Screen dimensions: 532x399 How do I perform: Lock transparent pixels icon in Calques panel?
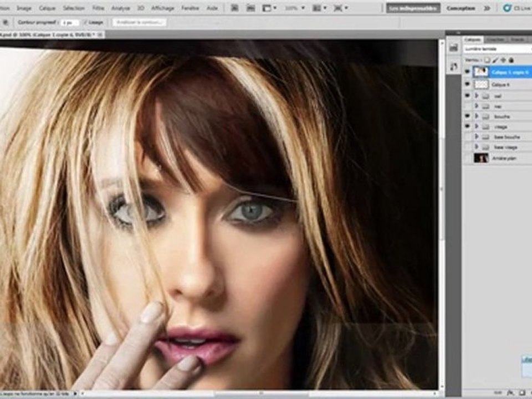487,60
